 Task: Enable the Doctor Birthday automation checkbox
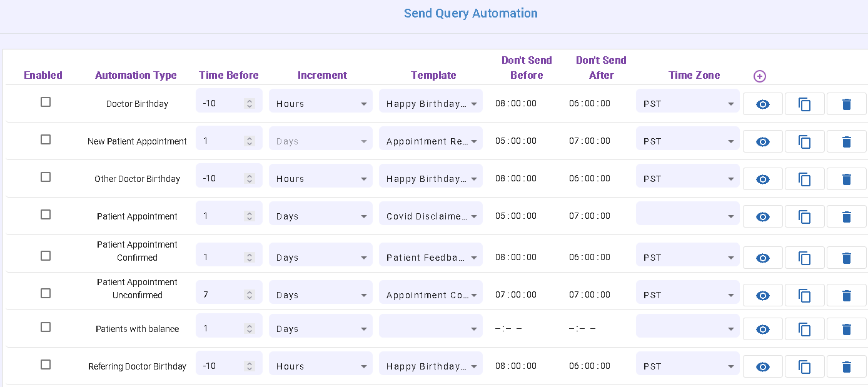tap(46, 102)
